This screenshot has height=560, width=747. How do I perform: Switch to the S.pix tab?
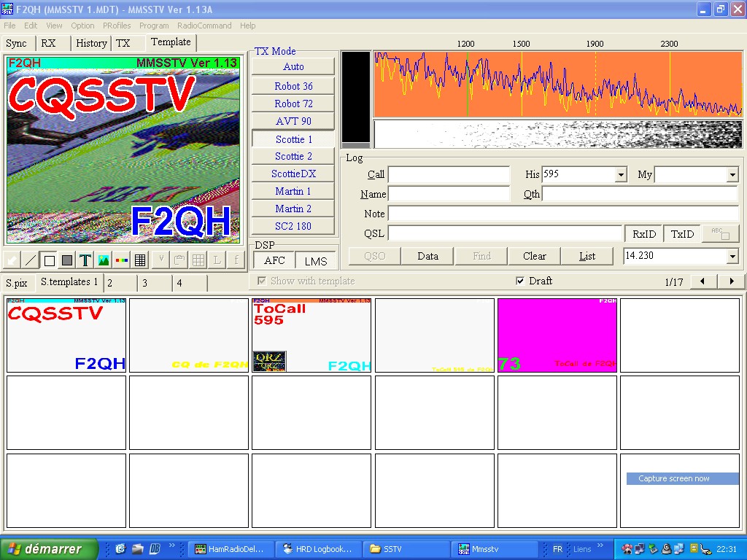click(x=17, y=283)
